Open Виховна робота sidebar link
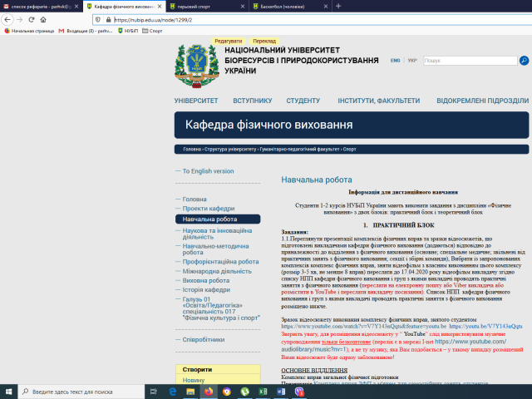This screenshot has width=532, height=399. point(206,281)
